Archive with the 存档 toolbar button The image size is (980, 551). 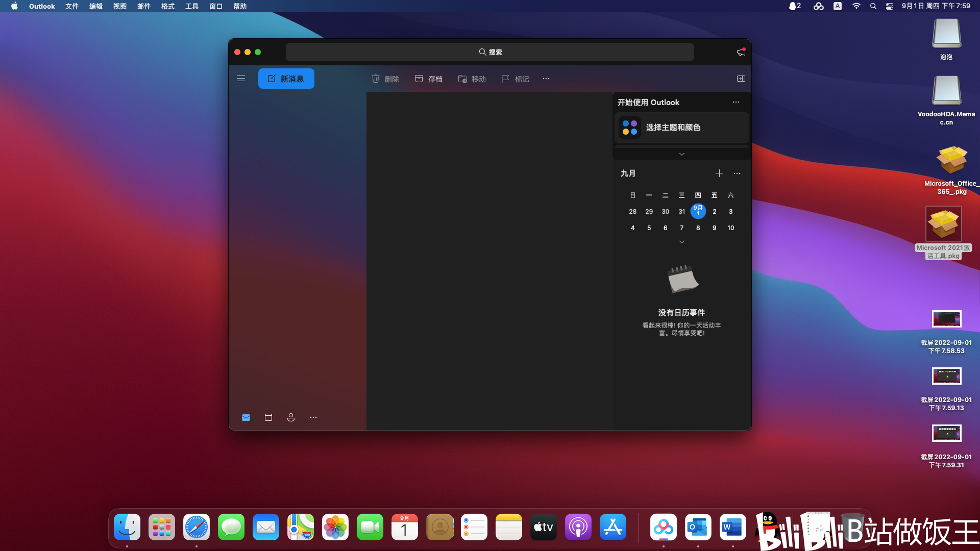[x=429, y=79]
